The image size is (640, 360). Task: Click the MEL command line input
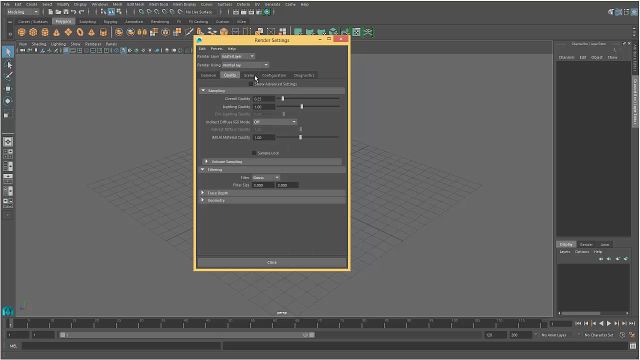pyautogui.click(x=121, y=346)
